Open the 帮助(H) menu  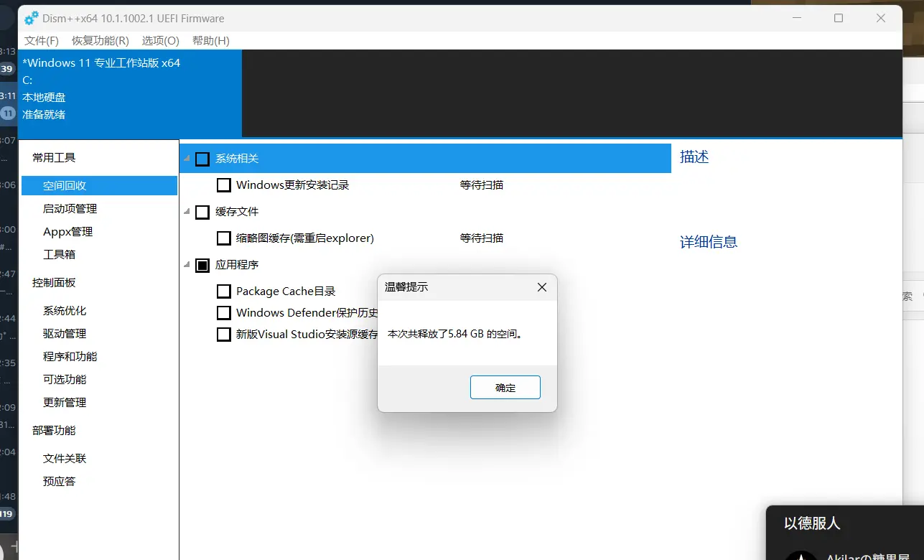211,41
